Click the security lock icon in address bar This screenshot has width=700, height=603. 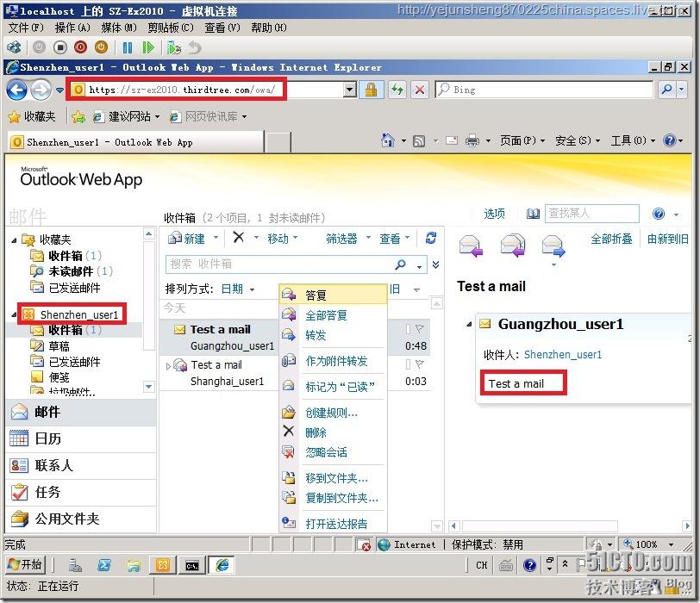[371, 90]
